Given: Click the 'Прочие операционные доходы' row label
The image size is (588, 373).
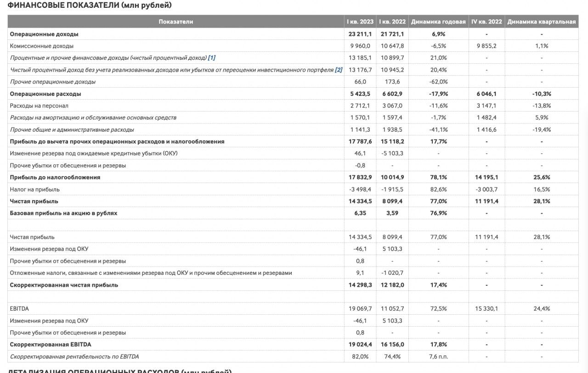Looking at the screenshot, I should coord(53,82).
